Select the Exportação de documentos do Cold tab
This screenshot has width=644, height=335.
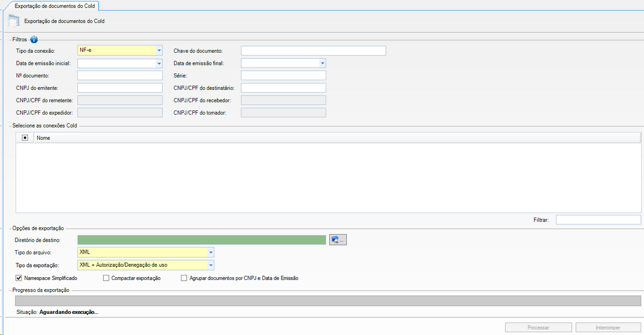54,6
